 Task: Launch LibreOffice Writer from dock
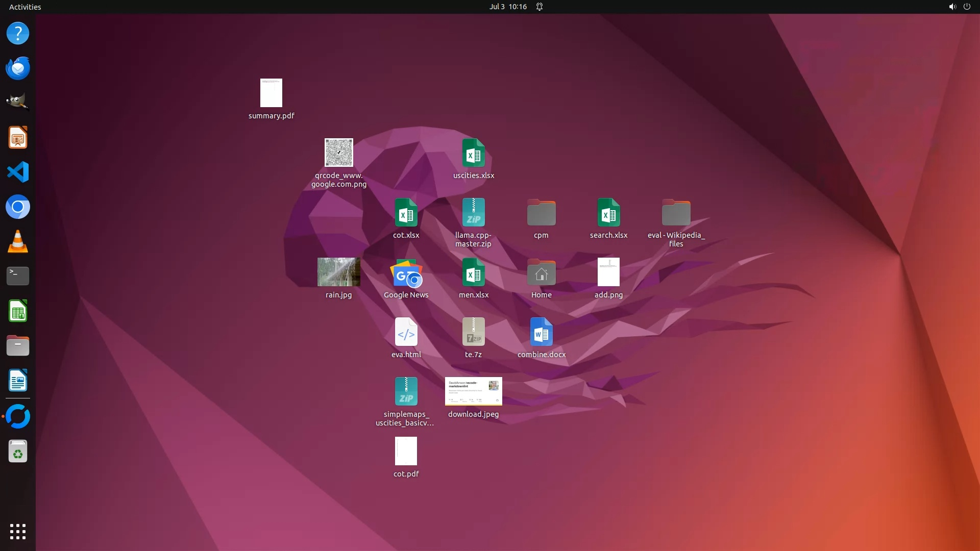[x=18, y=381]
